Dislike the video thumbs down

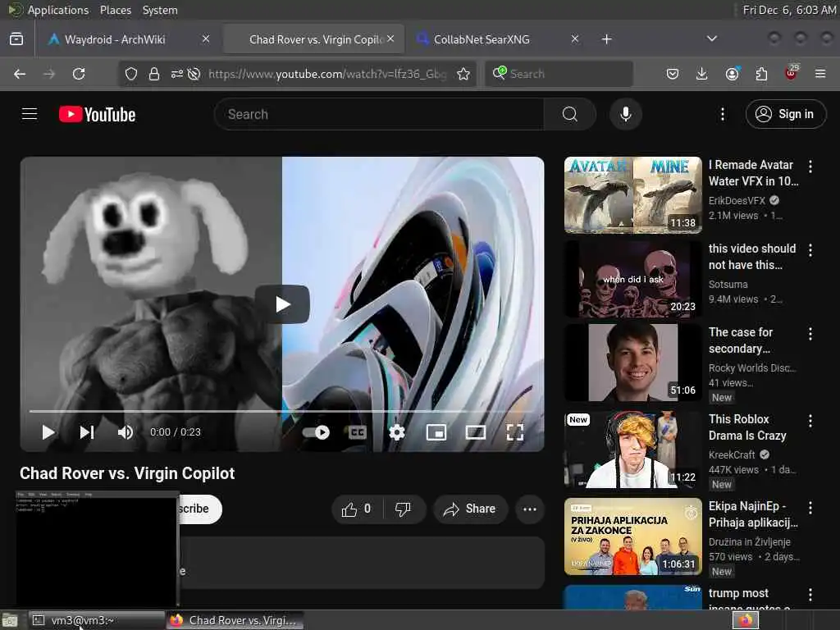pos(403,509)
